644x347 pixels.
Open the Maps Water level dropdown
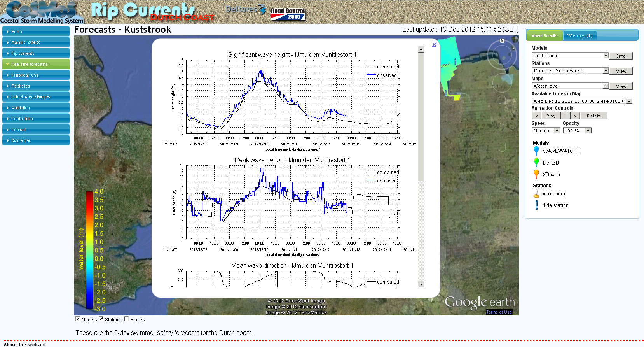(570, 86)
